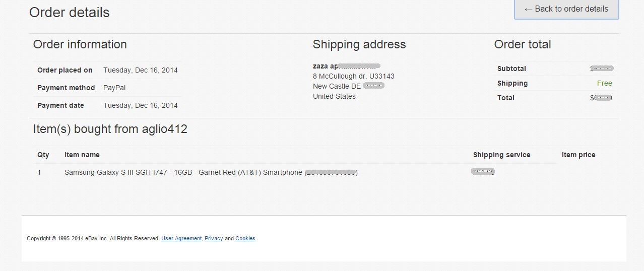Click the Shipping service column header
Viewport: 644px width, 271px height.
click(x=501, y=155)
